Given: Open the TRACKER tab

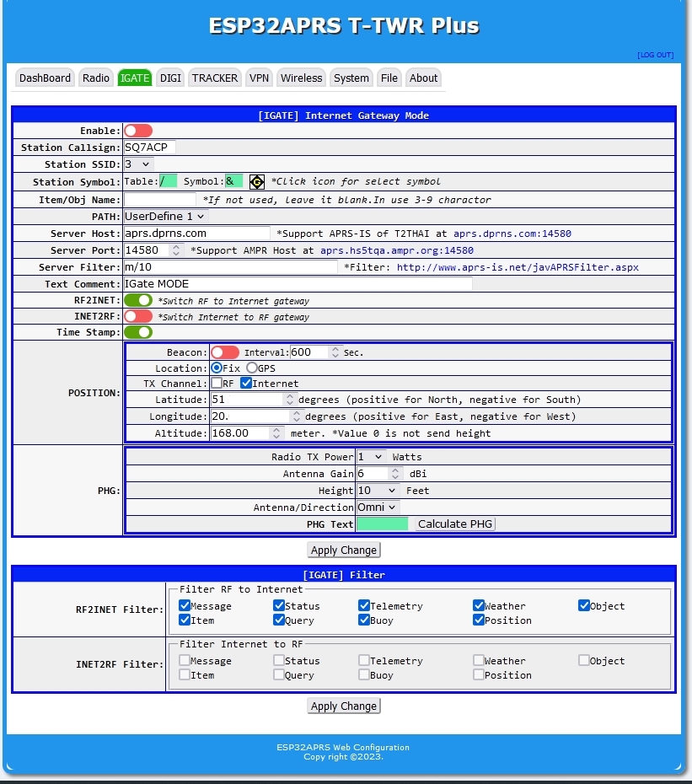Looking at the screenshot, I should pos(215,78).
